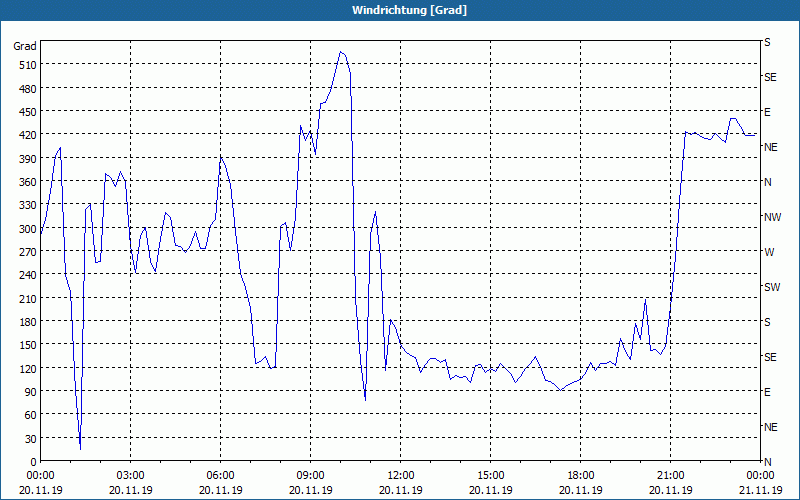
Task: Select the 180 y-axis value
Action: pos(28,321)
